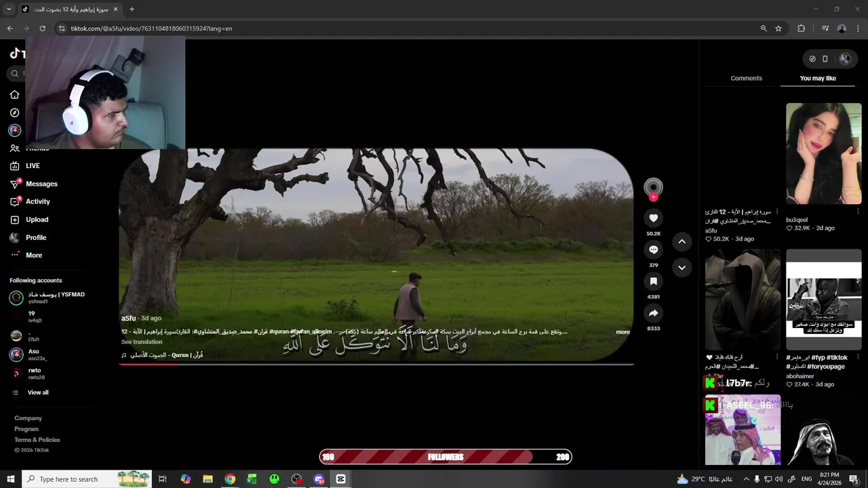Click the get app phone icon

(x=825, y=59)
